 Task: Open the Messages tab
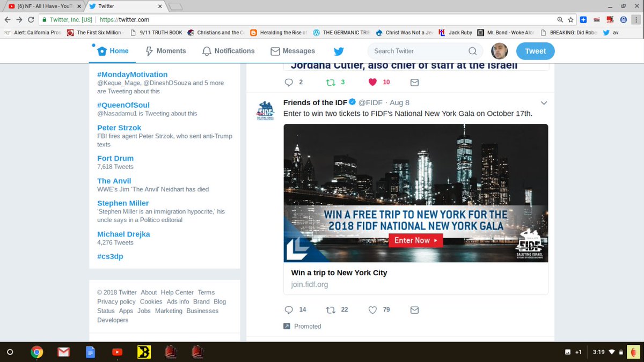click(x=292, y=51)
